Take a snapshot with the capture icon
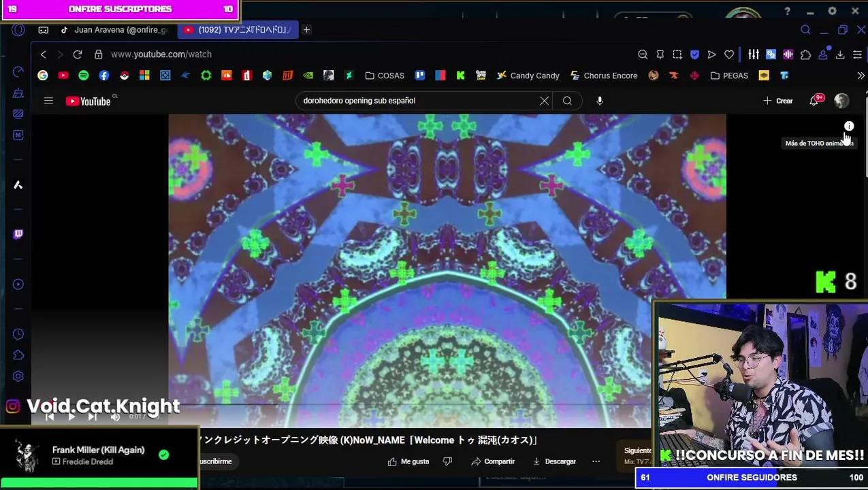This screenshot has width=868, height=490. 677,54
